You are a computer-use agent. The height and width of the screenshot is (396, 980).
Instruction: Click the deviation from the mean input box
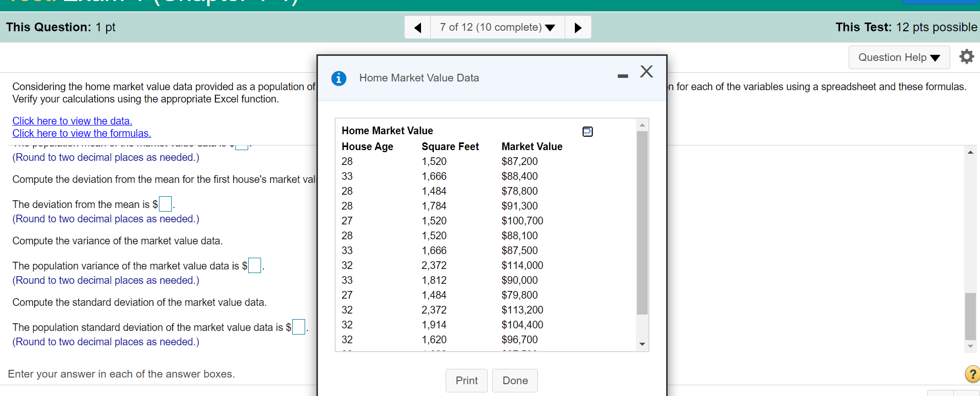pos(165,204)
